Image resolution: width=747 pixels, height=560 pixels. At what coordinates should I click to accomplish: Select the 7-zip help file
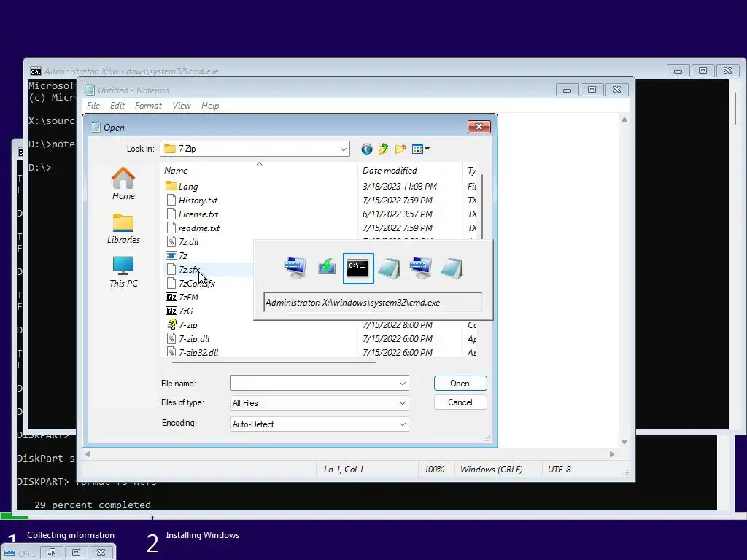click(182, 325)
